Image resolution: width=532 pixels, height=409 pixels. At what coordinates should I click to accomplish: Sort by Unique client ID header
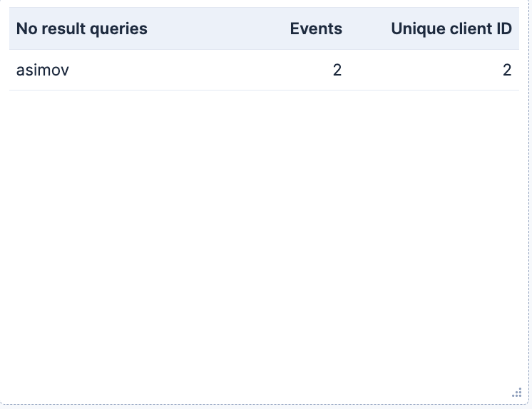[x=451, y=29]
